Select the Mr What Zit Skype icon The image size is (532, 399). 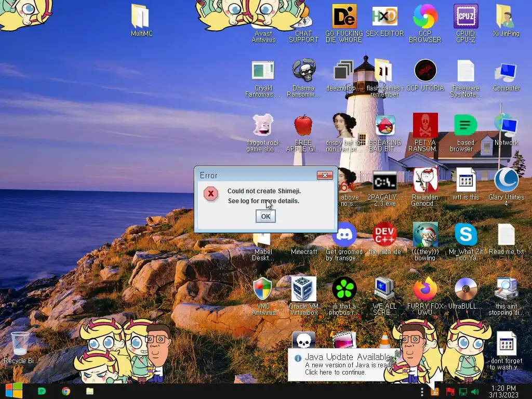[x=466, y=234]
